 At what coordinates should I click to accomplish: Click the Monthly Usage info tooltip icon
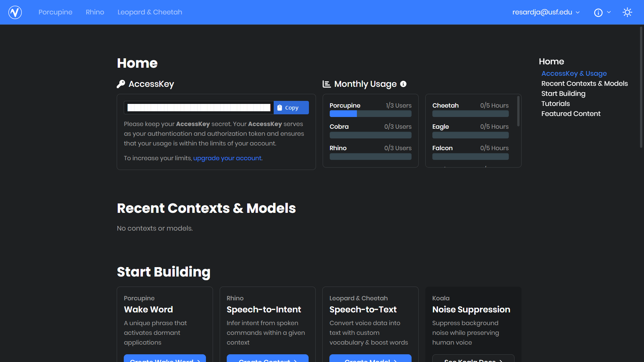coord(403,84)
